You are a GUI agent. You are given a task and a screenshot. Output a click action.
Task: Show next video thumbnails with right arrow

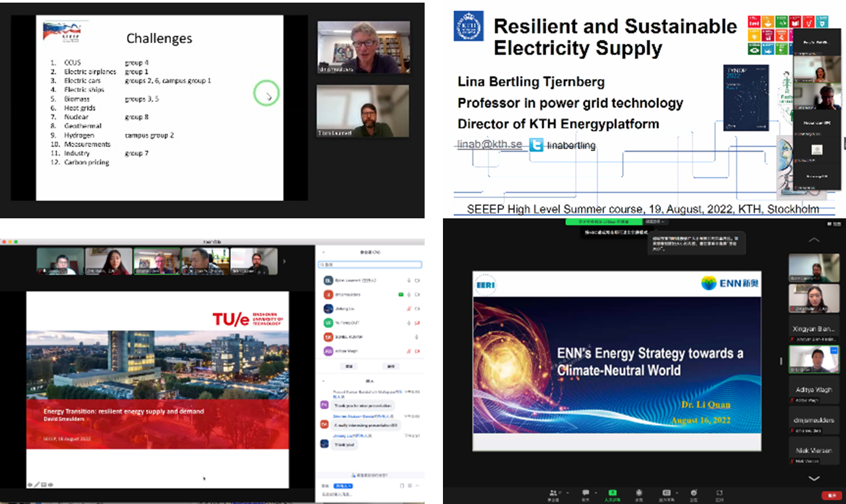(284, 261)
